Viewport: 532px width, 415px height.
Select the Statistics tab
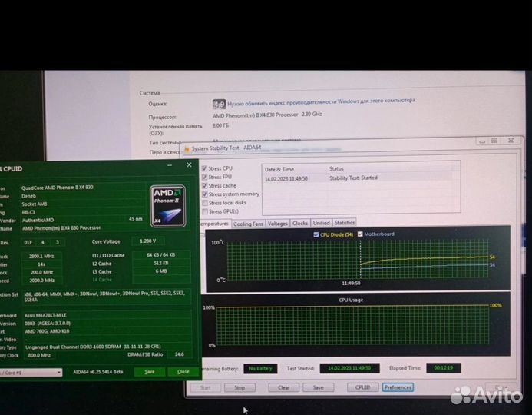[345, 224]
